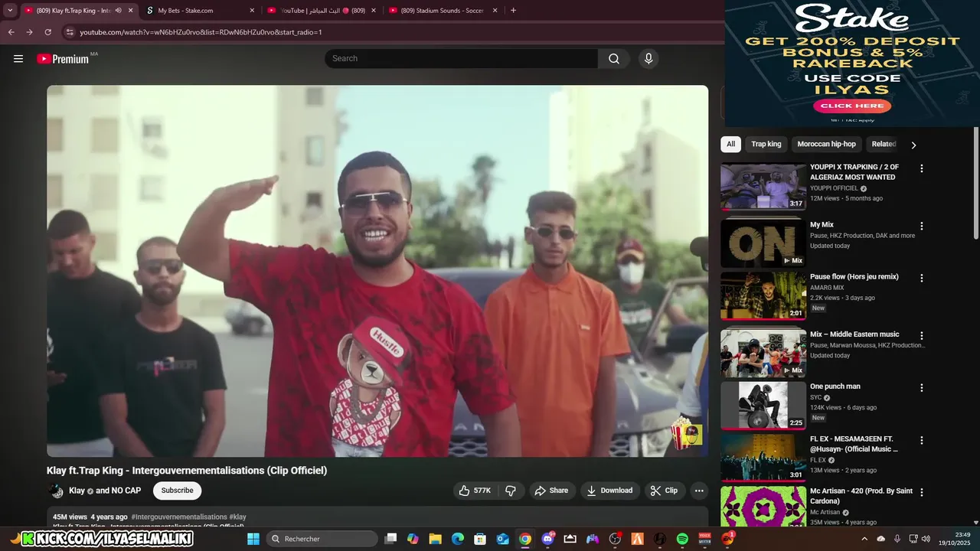The height and width of the screenshot is (551, 980).
Task: Go forward in browser history
Action: 29,32
